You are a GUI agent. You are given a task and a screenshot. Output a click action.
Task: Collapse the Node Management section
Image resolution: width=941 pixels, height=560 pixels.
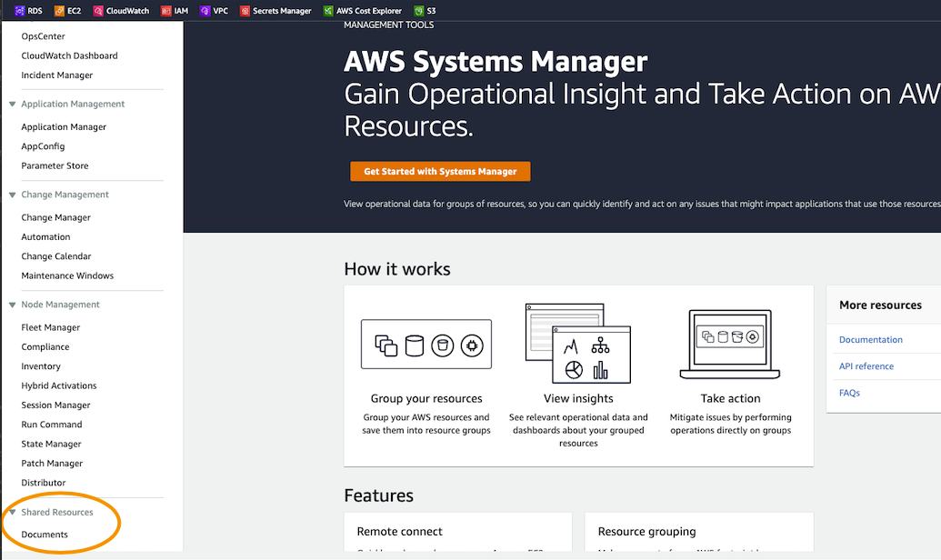click(12, 305)
